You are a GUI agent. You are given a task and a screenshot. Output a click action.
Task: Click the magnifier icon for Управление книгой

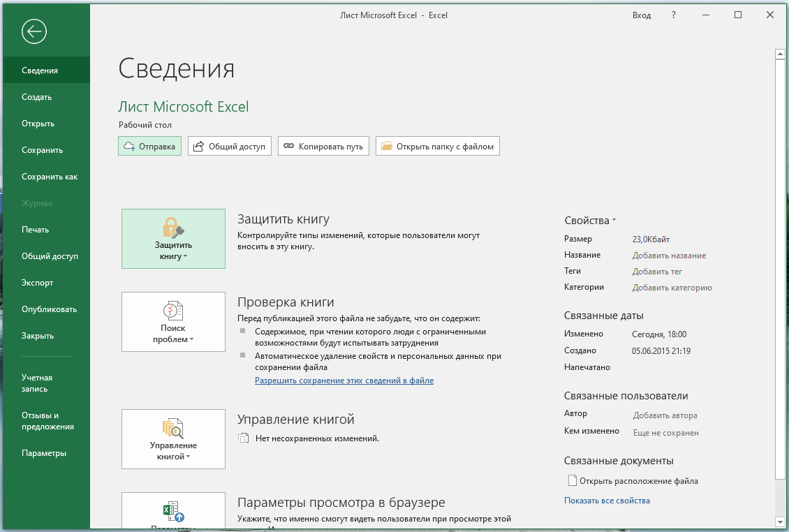[173, 428]
